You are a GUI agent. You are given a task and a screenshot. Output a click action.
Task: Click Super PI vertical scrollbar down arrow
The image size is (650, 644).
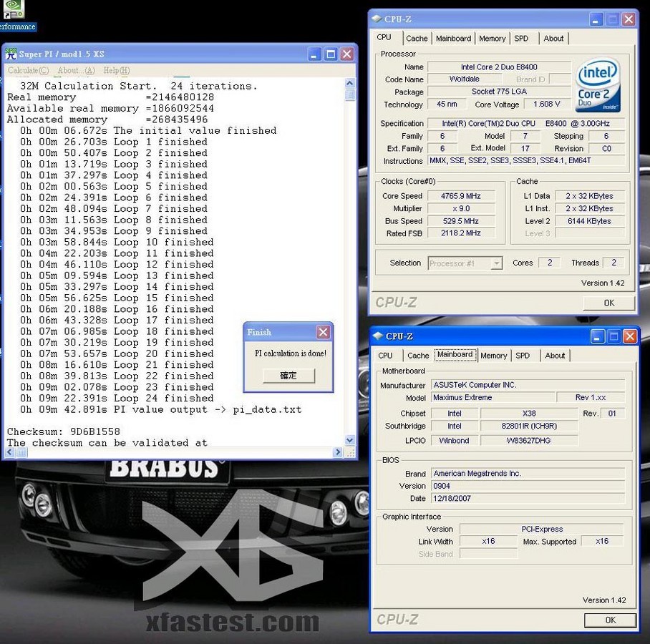pos(350,440)
